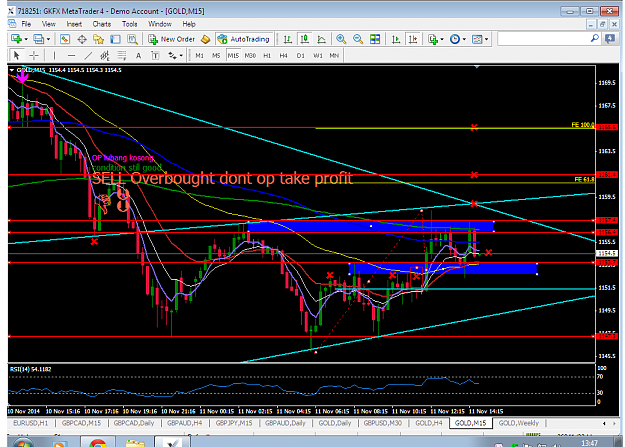This screenshot has width=625, height=447.
Task: Open the Tools menu
Action: click(130, 24)
